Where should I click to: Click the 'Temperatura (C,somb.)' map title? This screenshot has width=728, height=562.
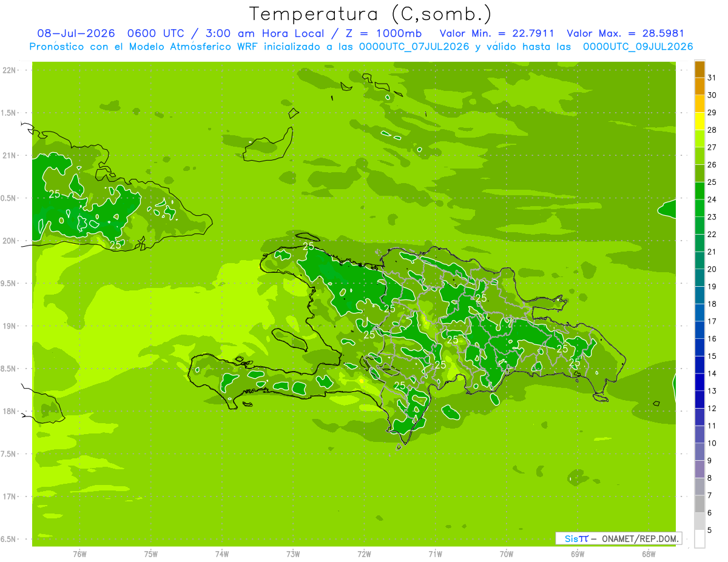(x=371, y=15)
